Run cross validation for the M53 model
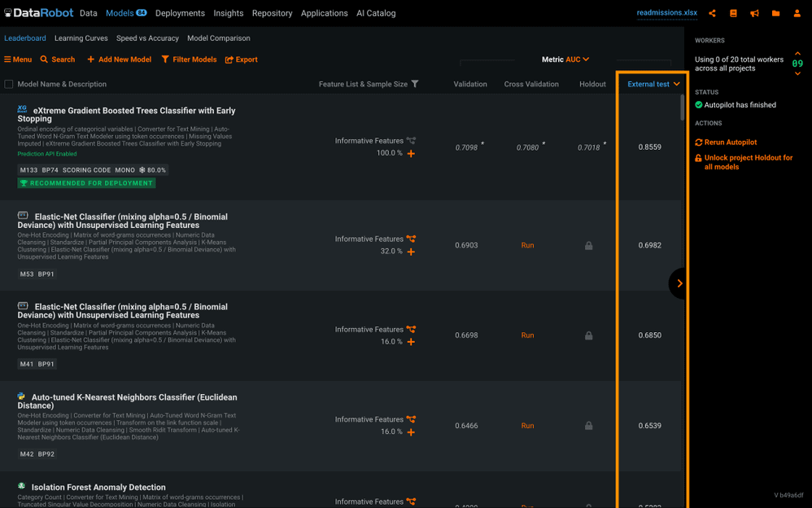The image size is (812, 508). [527, 245]
